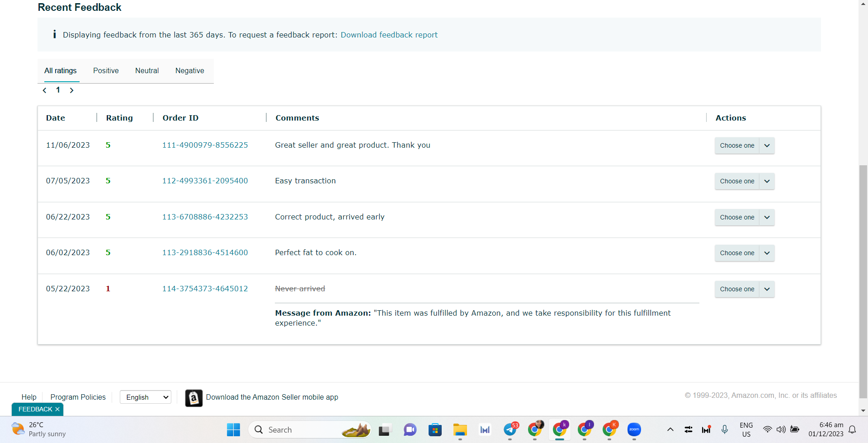Open the microphone tray icon

[x=725, y=429]
